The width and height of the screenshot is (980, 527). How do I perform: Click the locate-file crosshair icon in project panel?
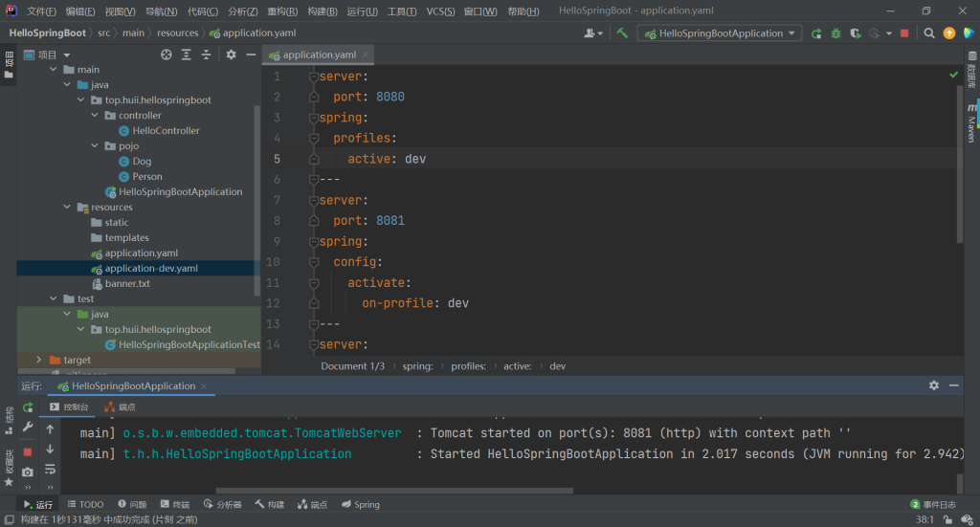click(166, 55)
